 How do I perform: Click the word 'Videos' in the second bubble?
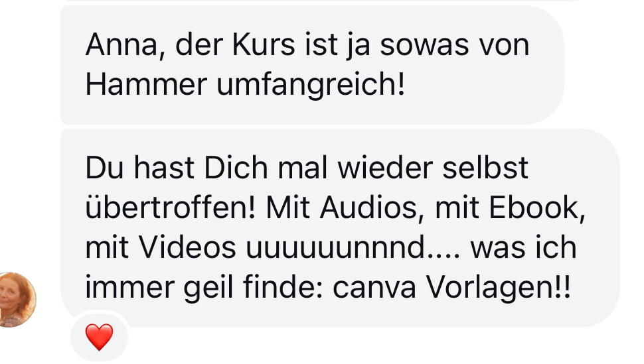click(x=187, y=247)
